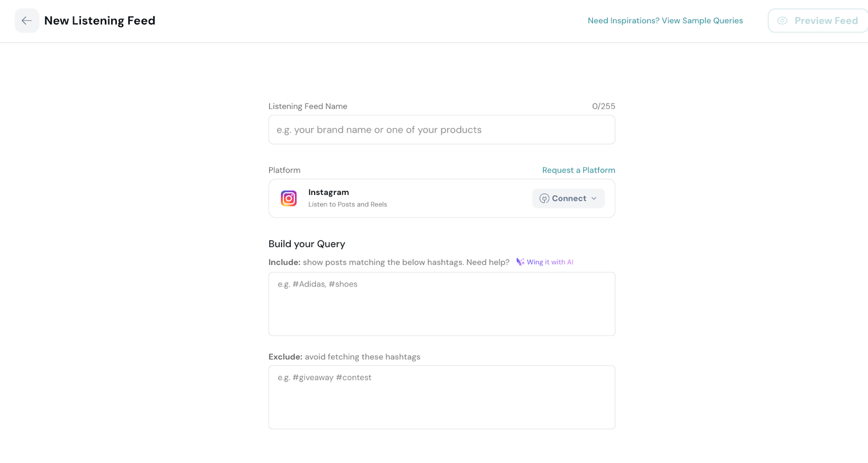Click the Listening Feed Name label
Viewport: 868px width, 463px height.
pos(308,106)
